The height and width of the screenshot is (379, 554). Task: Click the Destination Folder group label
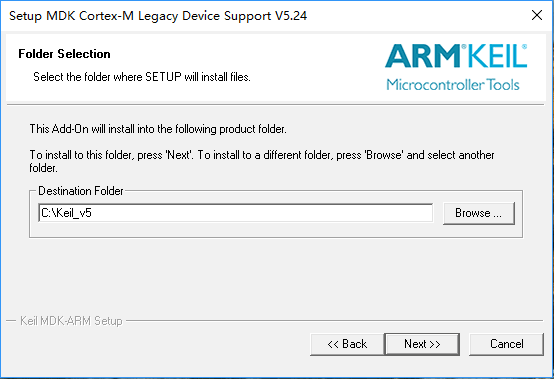(x=81, y=191)
